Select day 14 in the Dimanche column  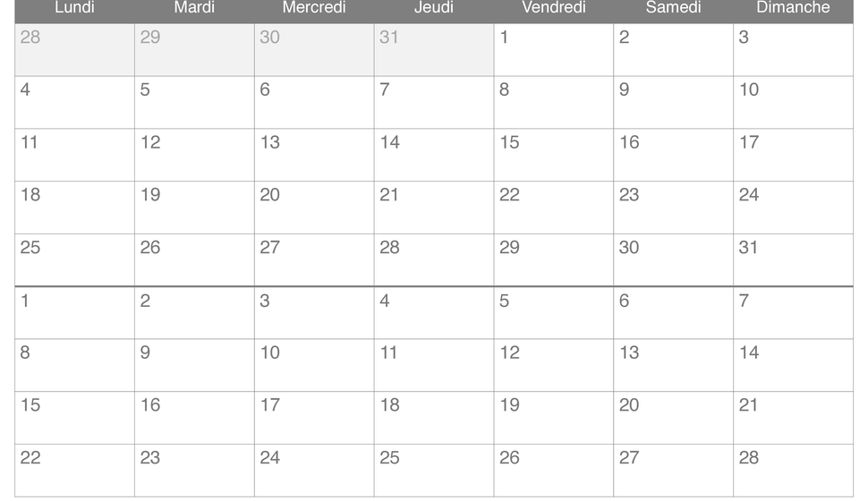point(793,365)
